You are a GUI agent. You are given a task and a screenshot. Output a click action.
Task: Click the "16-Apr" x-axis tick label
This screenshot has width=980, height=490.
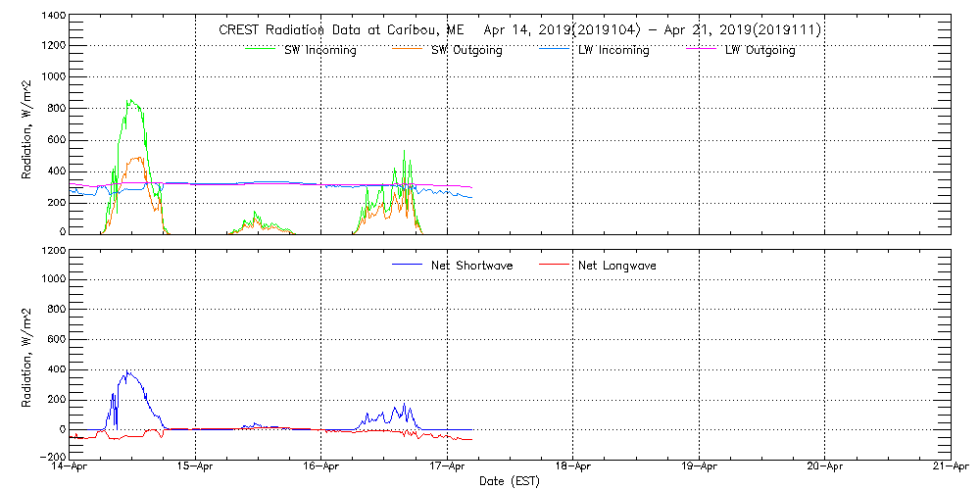[320, 465]
